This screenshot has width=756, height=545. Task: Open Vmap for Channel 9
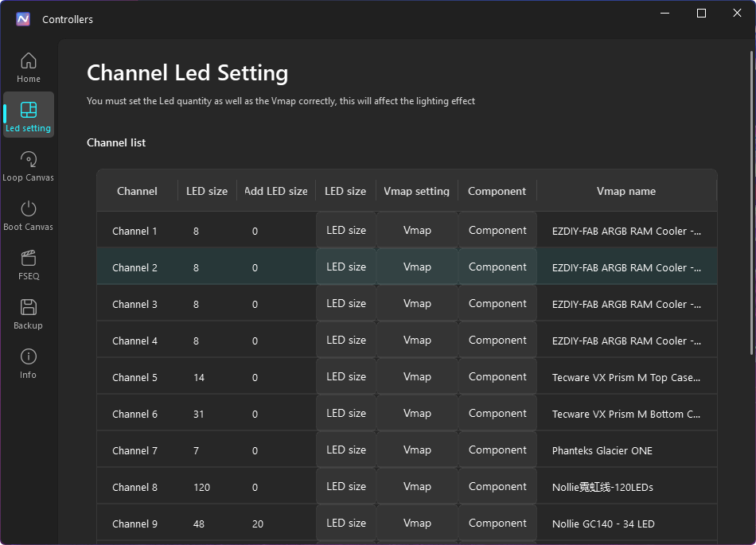tap(417, 524)
